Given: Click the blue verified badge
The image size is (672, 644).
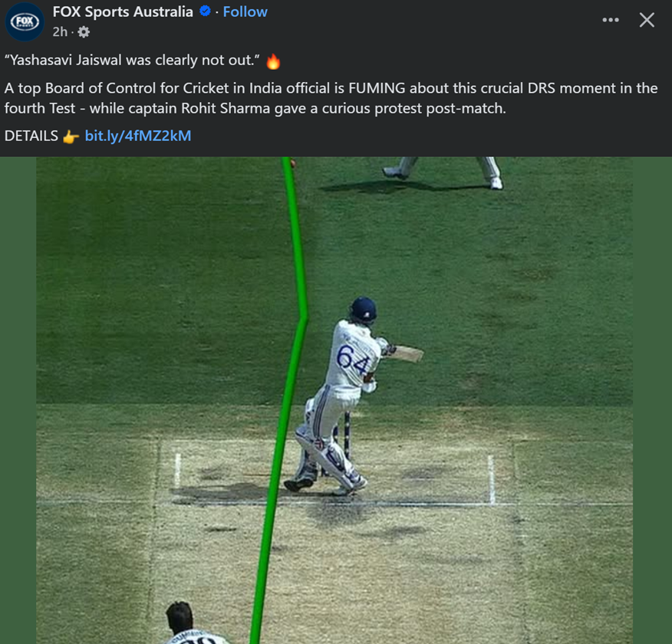Looking at the screenshot, I should (205, 11).
